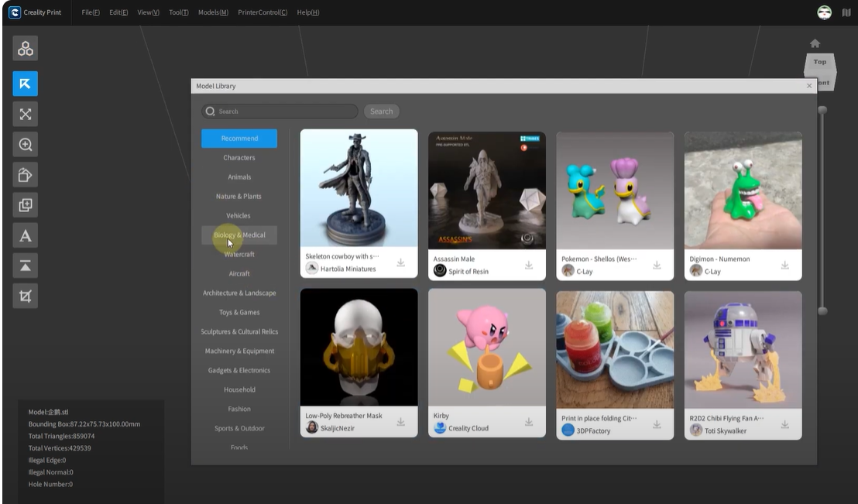Click author 3DPFactory
858x504 pixels.
593,431
